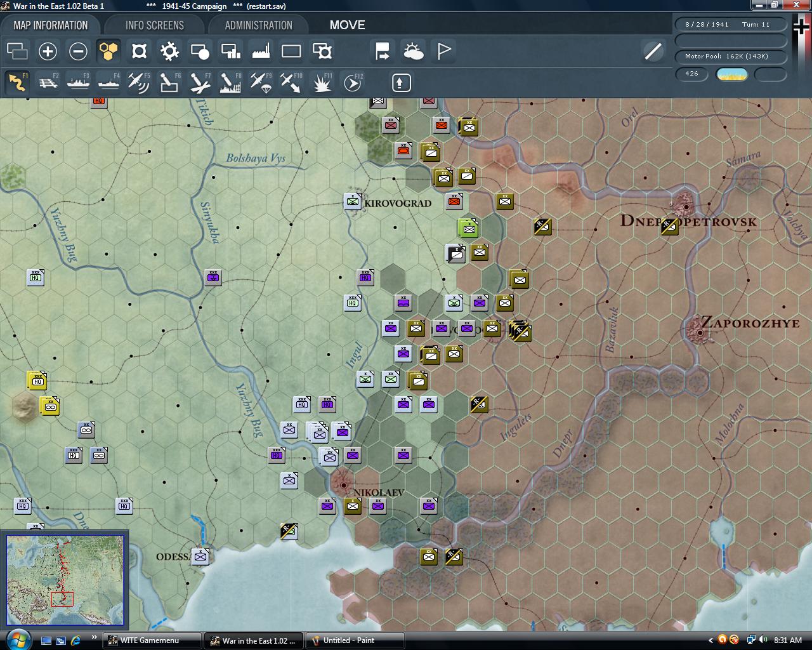
Task: Select F4 amphibious ship mode icon
Action: 108,83
